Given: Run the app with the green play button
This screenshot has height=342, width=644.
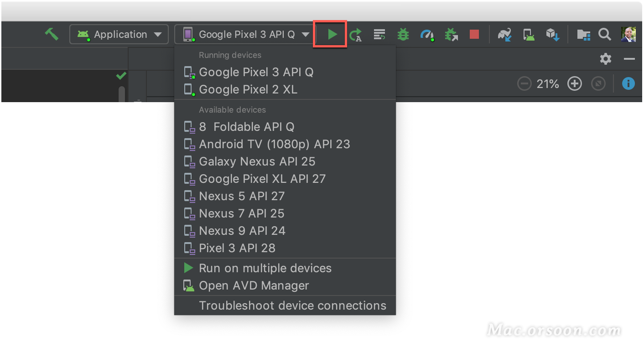Looking at the screenshot, I should pos(332,34).
